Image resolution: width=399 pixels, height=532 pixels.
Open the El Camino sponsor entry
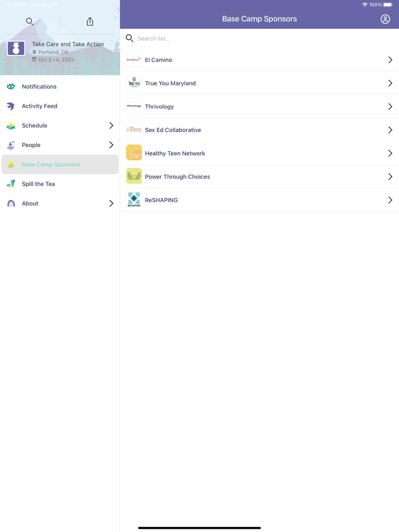coord(259,60)
